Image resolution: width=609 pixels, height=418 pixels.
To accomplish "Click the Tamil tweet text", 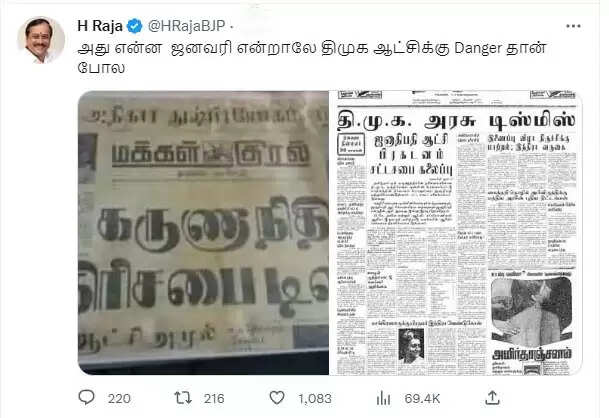I will coord(312,58).
